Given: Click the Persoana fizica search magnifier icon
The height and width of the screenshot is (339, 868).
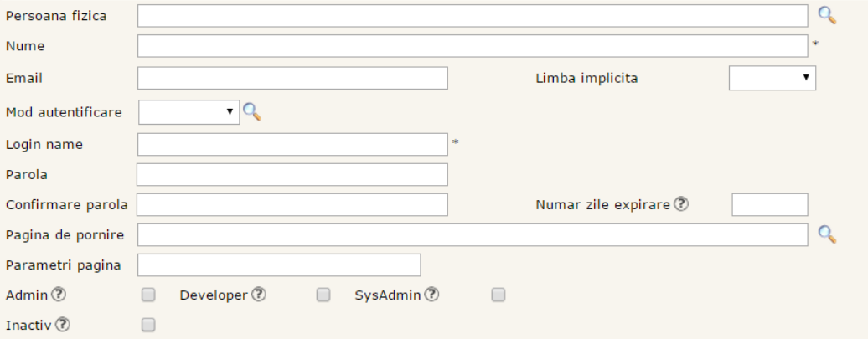Looking at the screenshot, I should click(827, 15).
